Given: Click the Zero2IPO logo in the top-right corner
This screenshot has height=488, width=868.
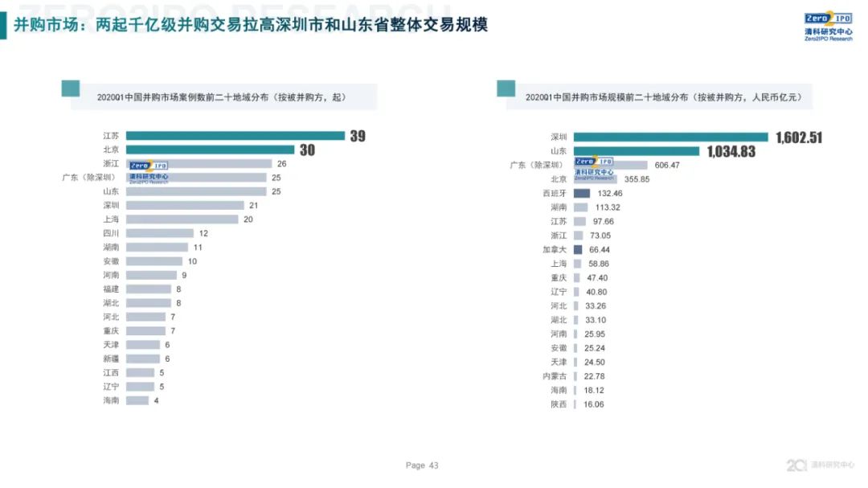Looking at the screenshot, I should tap(828, 27).
